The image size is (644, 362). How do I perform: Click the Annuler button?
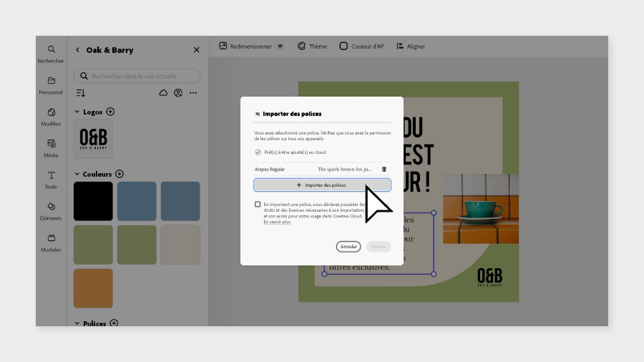(348, 247)
